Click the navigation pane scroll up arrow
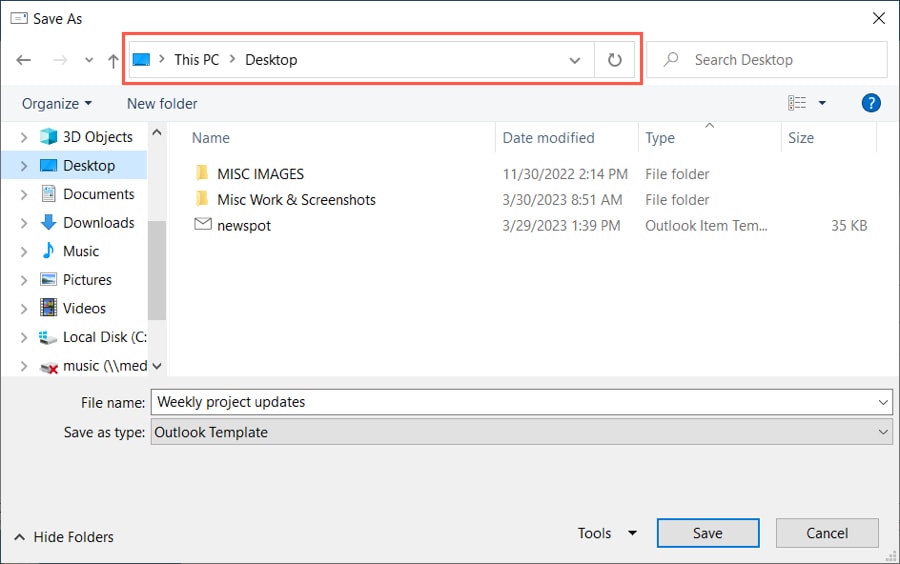Screen dimensions: 900x564 (x=157, y=133)
